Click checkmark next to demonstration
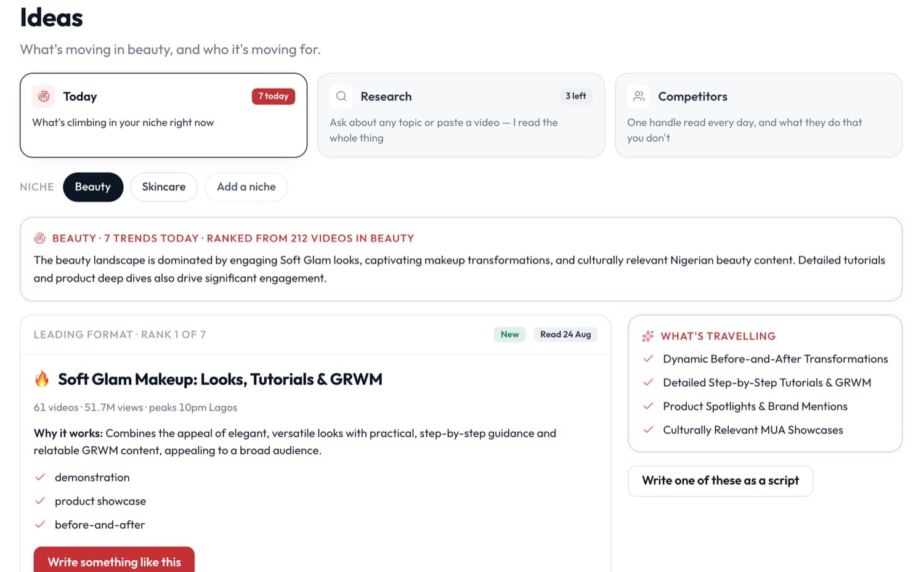 [40, 477]
